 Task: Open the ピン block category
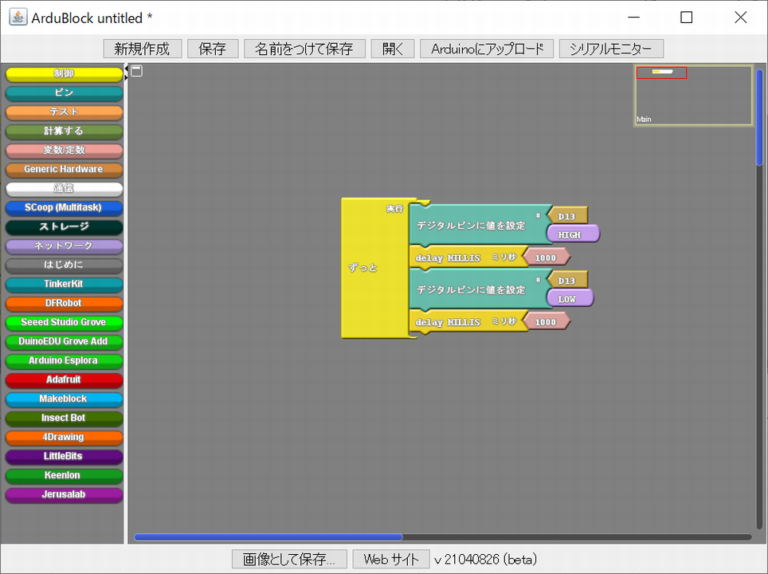63,93
